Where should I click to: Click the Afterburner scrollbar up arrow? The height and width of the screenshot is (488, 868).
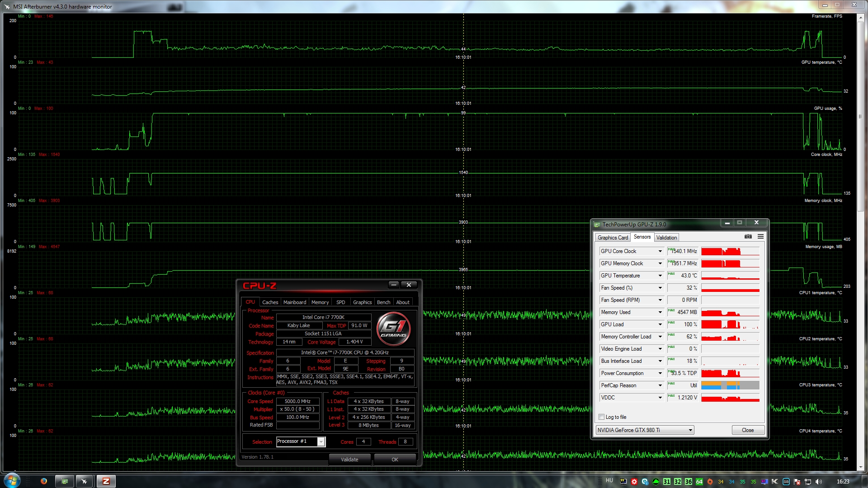[860, 18]
